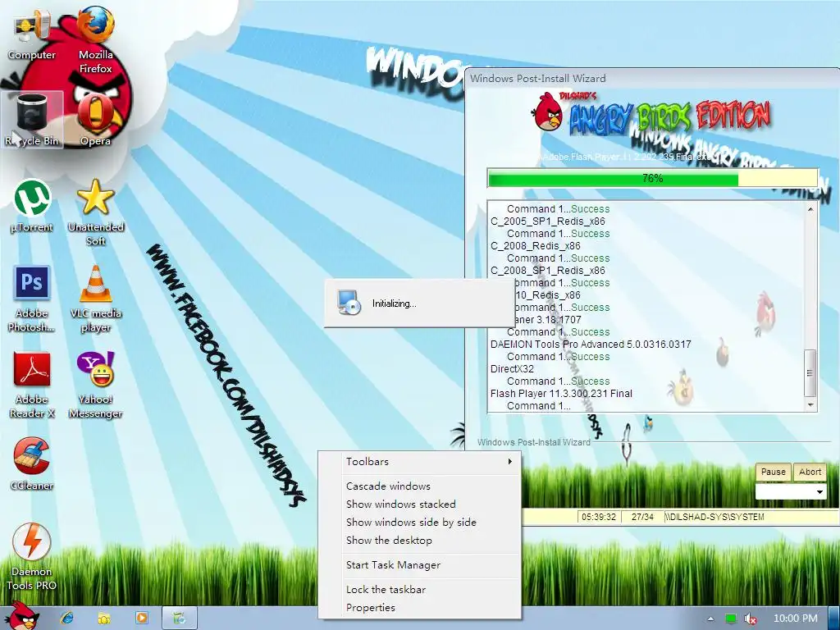Select the DAEMON Tools Pro Advanced 5.0.0316.0317 line
Viewport: 840px width, 630px height.
tap(591, 344)
